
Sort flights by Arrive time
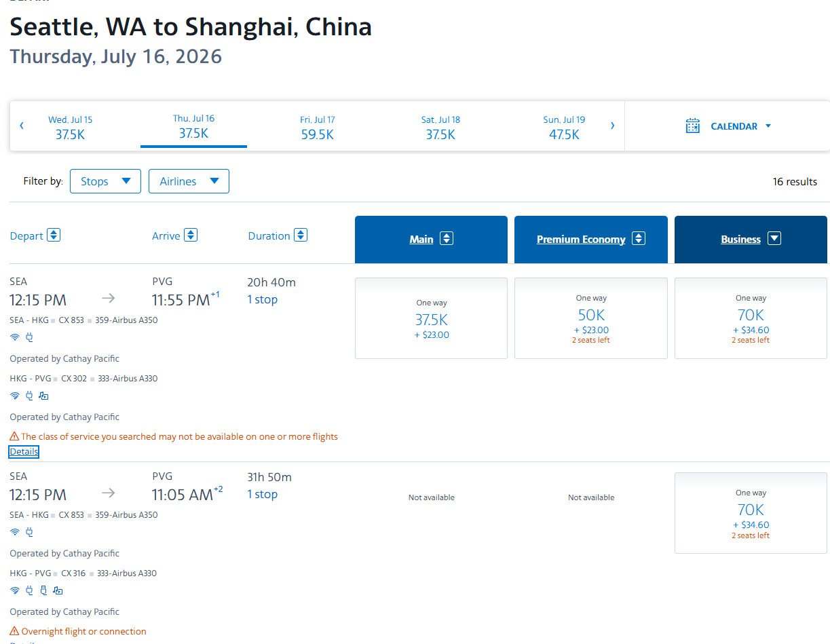click(x=191, y=235)
